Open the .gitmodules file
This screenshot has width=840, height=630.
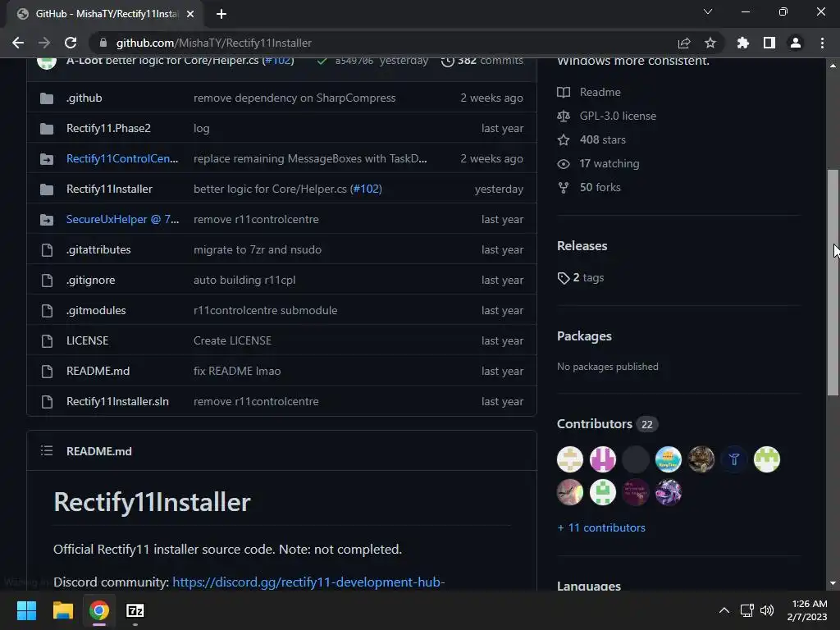click(96, 310)
